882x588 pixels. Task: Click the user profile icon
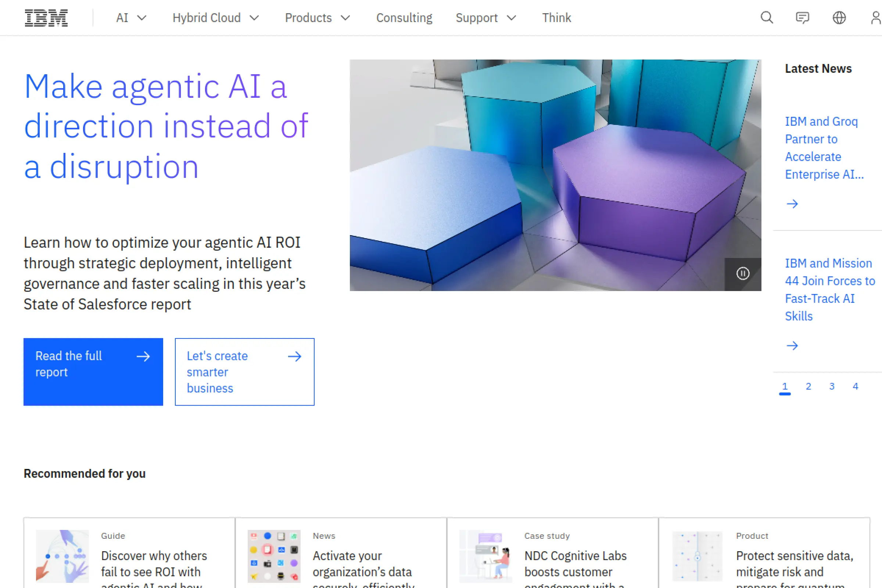click(x=876, y=18)
